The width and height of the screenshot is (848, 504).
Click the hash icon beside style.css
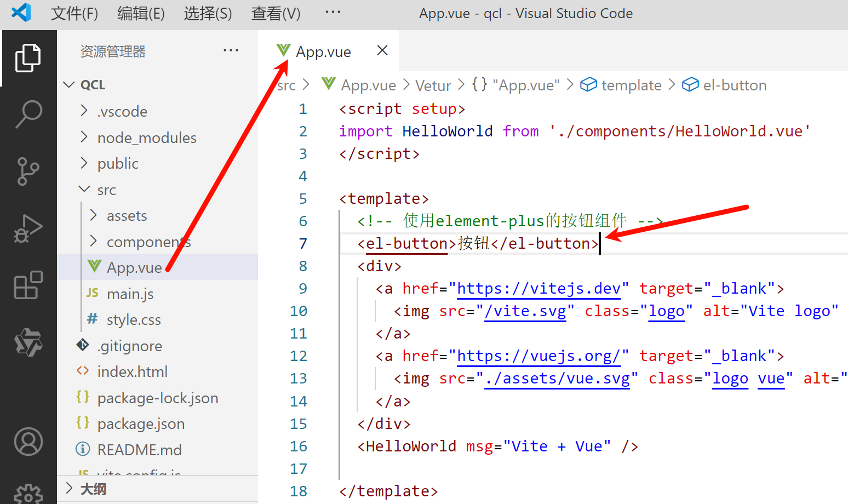(x=93, y=318)
